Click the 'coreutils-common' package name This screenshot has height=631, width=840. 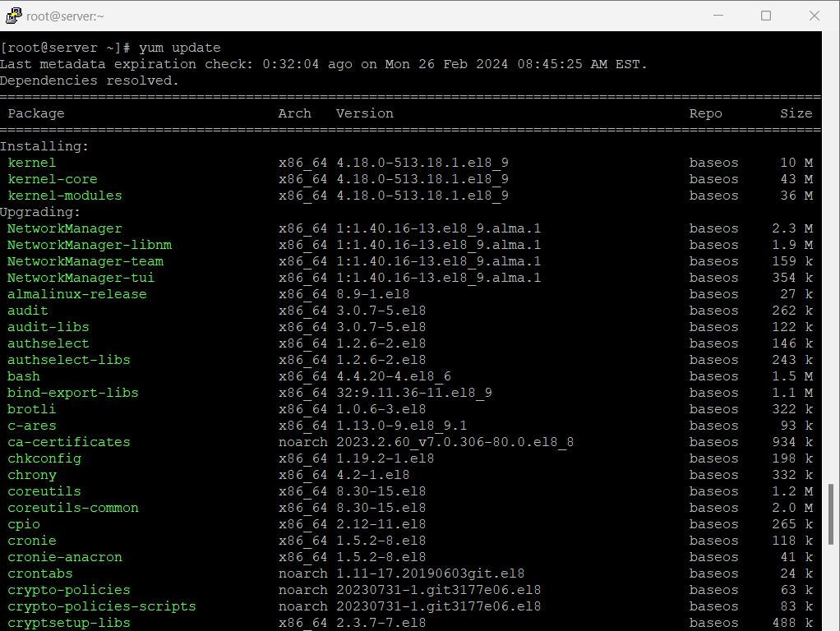click(73, 508)
